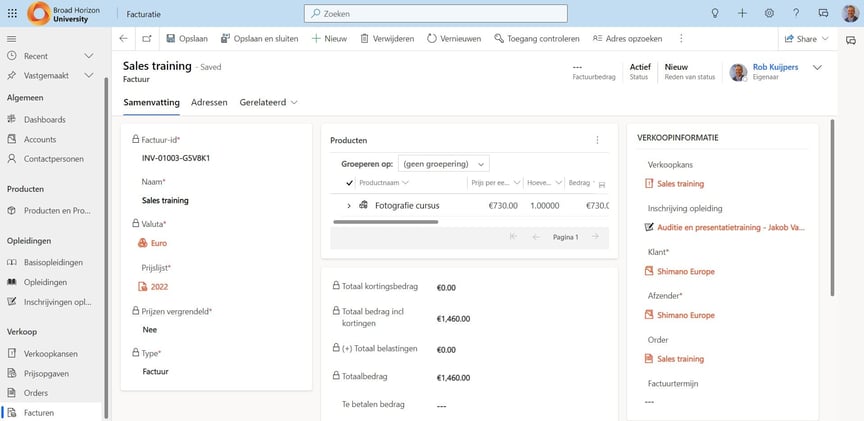Viewport: 864px width, 421px height.
Task: Click the horizontal scrollbar in Producten grid
Action: pyautogui.click(x=386, y=222)
